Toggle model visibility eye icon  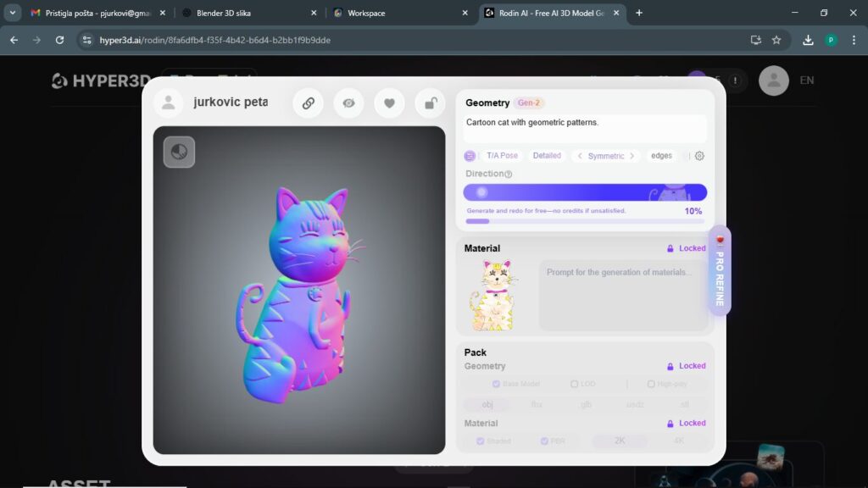click(348, 103)
